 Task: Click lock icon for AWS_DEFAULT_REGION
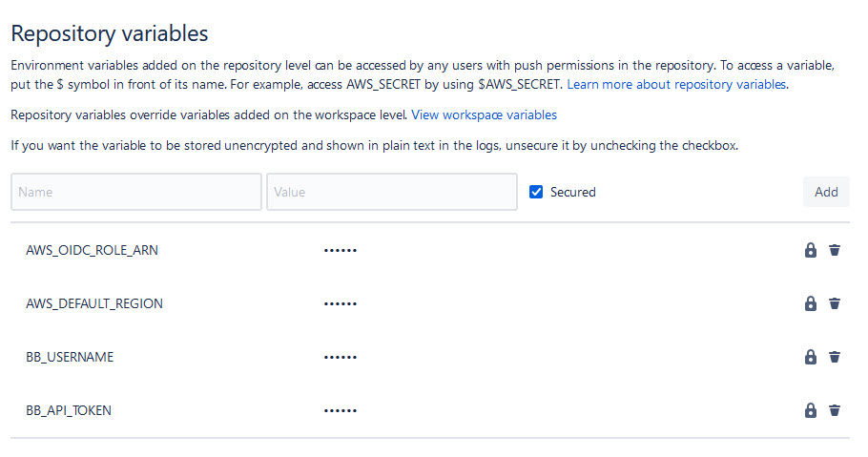tap(811, 303)
